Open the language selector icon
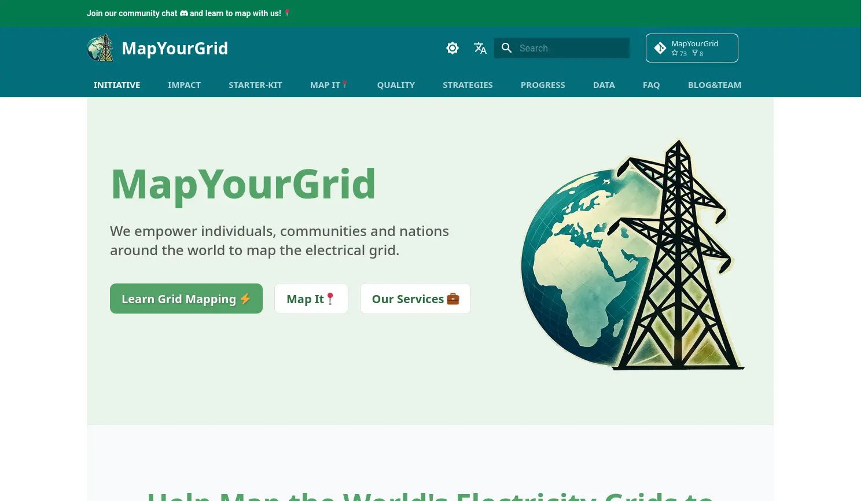This screenshot has height=501, width=868. pyautogui.click(x=480, y=48)
